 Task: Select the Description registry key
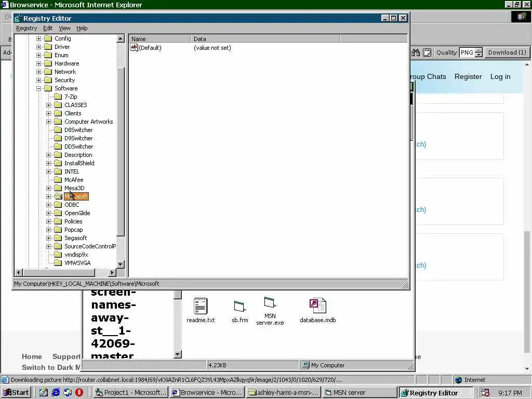tap(78, 155)
